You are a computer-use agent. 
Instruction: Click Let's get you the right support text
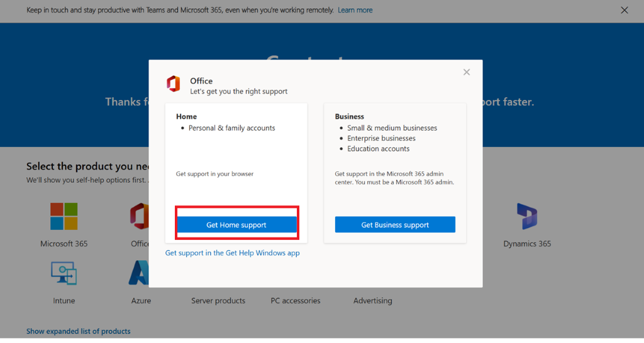pos(238,92)
